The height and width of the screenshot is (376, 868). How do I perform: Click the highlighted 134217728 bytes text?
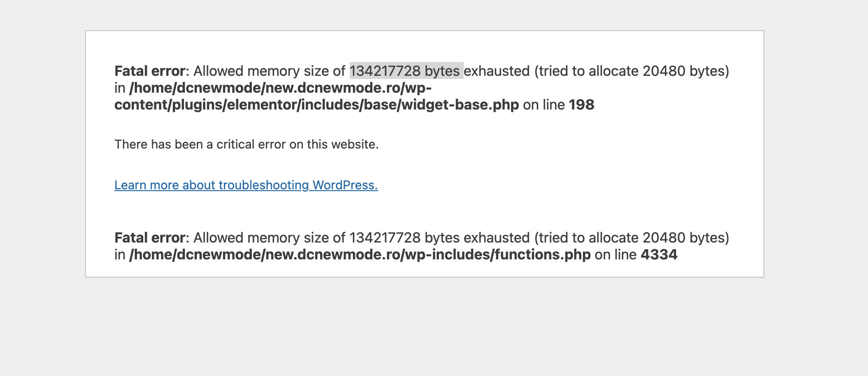coord(406,71)
